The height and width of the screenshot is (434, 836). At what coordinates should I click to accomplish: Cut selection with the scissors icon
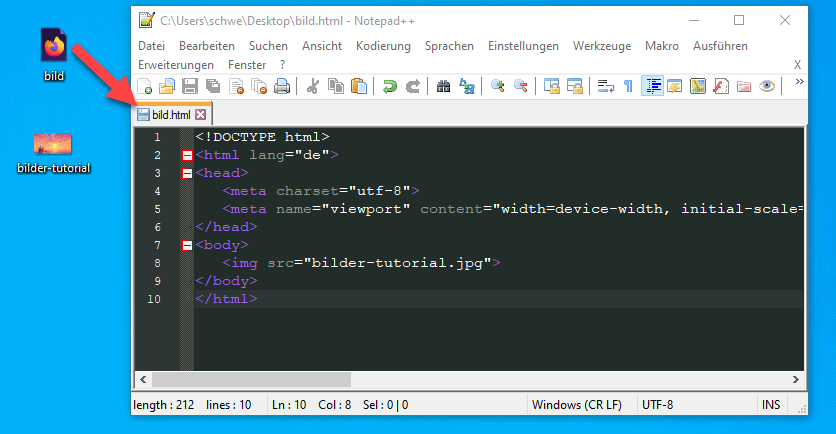pos(313,86)
